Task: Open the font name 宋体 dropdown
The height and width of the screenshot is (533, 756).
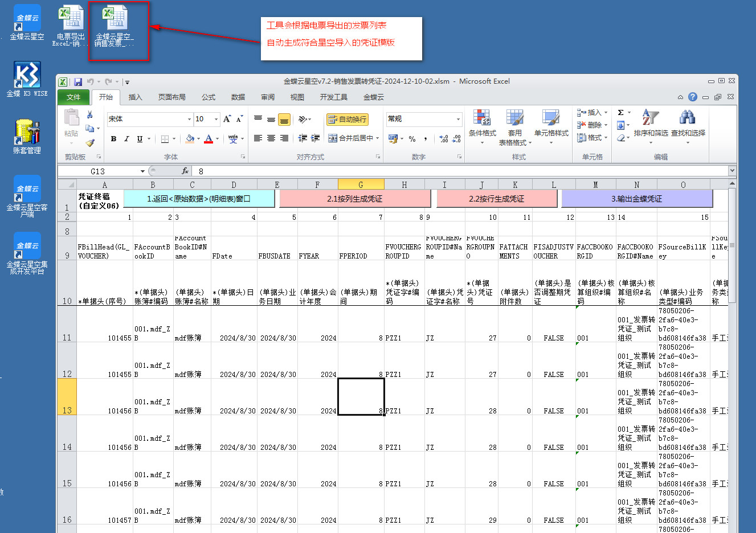Action: (189, 119)
